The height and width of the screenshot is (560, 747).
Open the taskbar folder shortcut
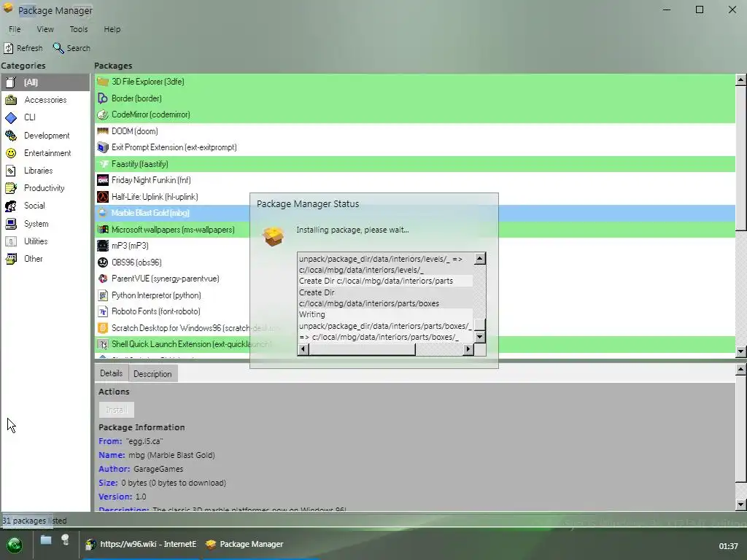pos(46,540)
